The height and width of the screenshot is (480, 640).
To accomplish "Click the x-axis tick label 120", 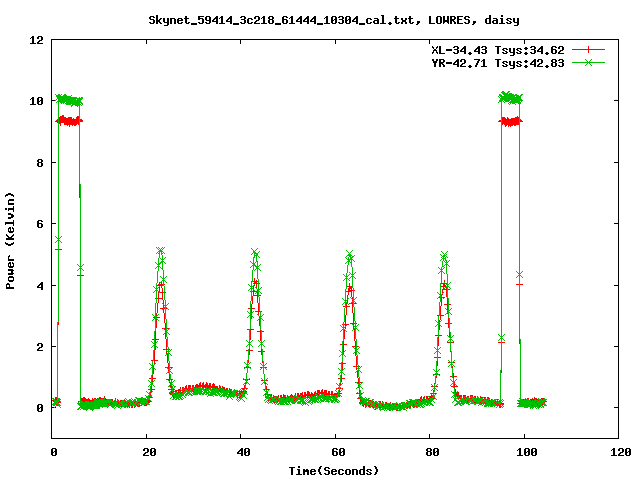I will pyautogui.click(x=621, y=452).
